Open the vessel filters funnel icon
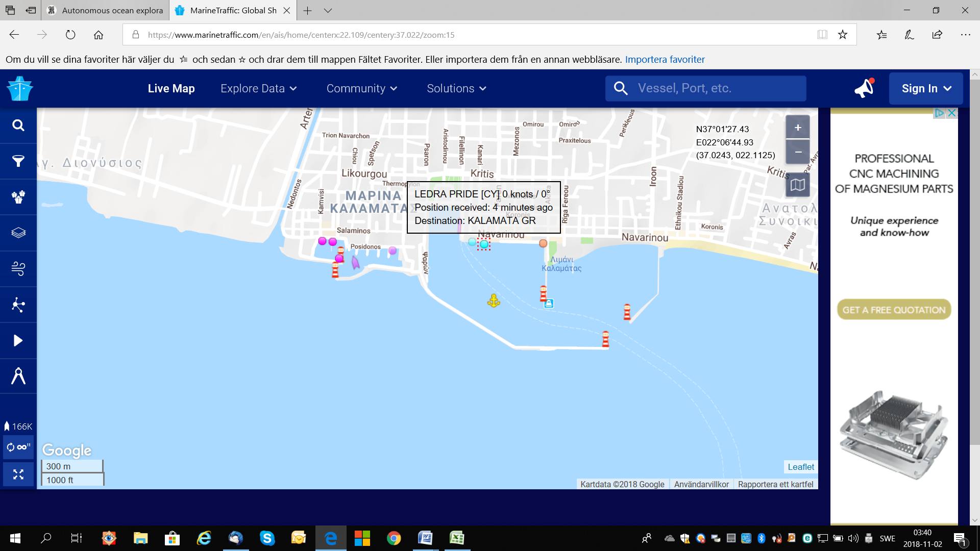Viewport: 980px width, 551px height. [x=18, y=161]
